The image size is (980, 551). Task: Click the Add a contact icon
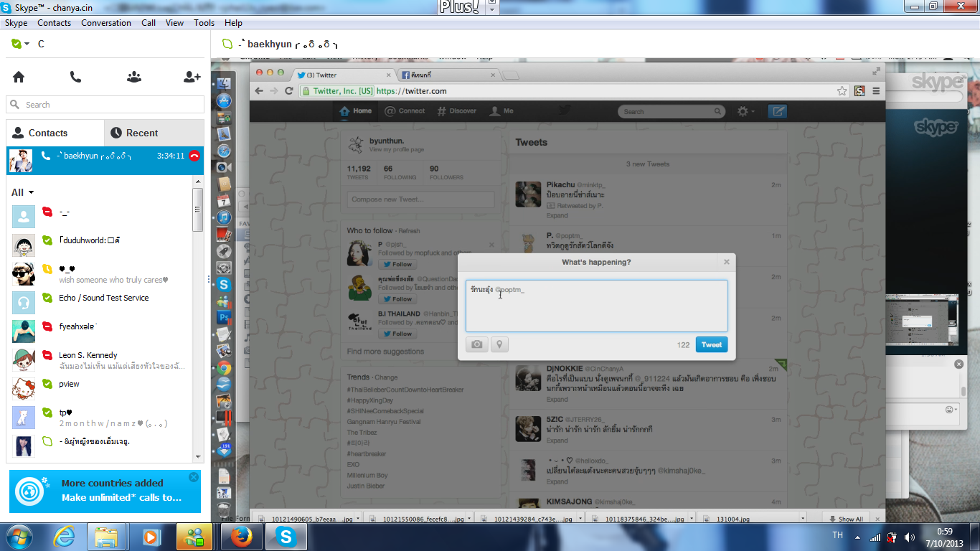(192, 77)
